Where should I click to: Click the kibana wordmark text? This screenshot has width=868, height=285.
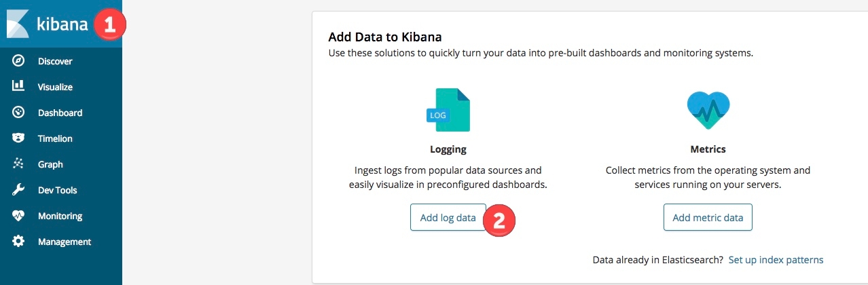63,24
